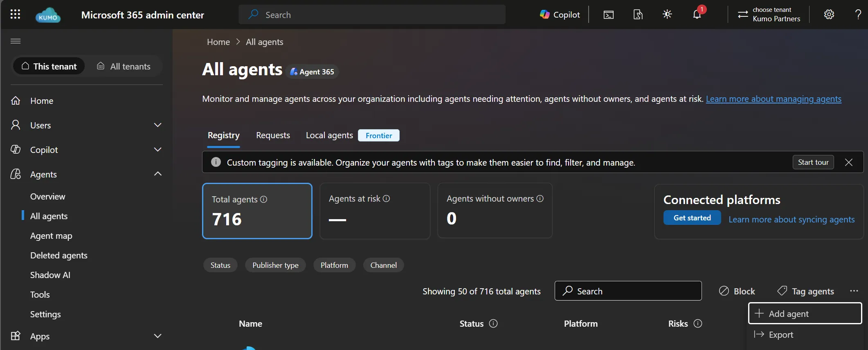The image size is (868, 350).
Task: Collapse the navigation hamburger menu
Action: pyautogui.click(x=16, y=41)
